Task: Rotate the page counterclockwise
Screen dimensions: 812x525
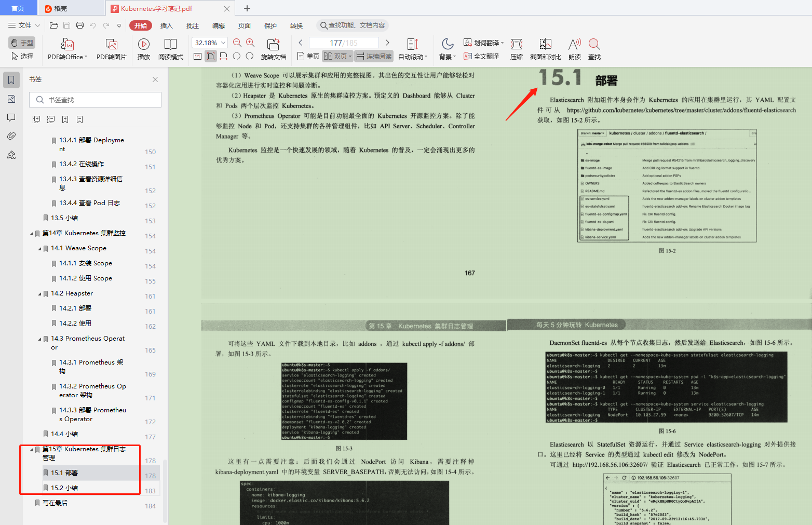Action: coord(237,56)
